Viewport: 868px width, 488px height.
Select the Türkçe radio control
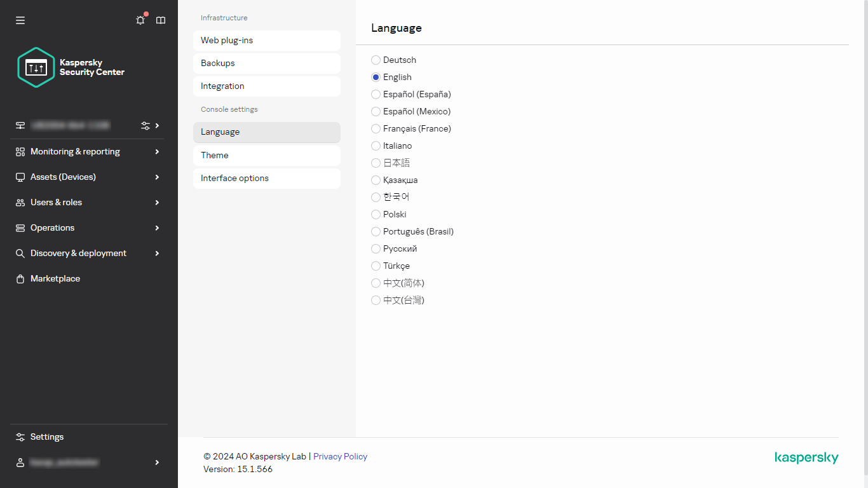[376, 266]
